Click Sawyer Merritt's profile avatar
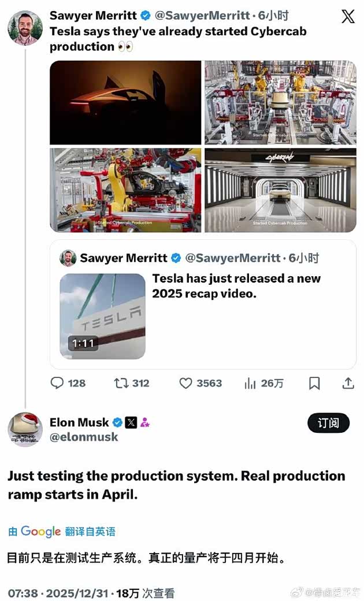 (x=25, y=27)
